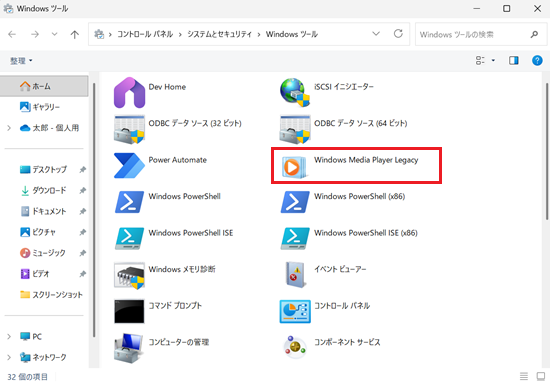The width and height of the screenshot is (550, 382).
Task: Click "32 個の項目" in status bar
Action: coord(27,377)
